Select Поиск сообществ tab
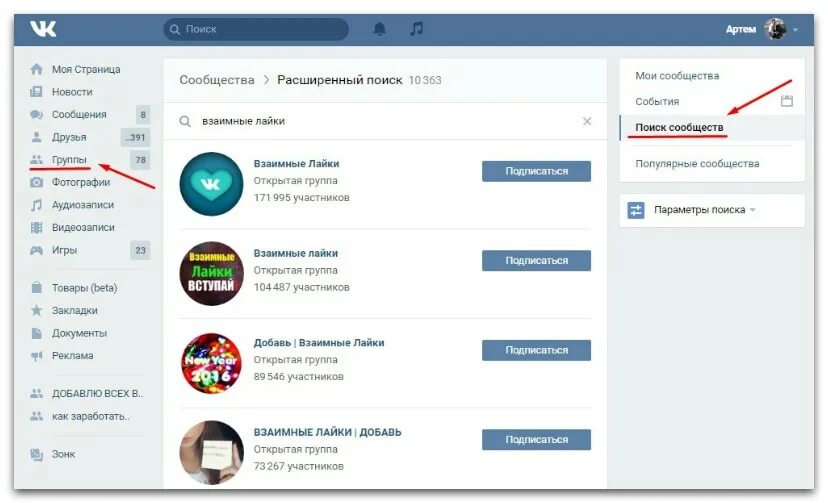Image resolution: width=828 pixels, height=503 pixels. [679, 127]
